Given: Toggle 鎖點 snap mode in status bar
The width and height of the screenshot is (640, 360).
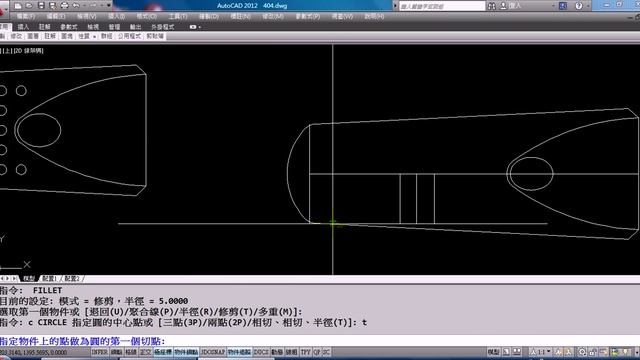Looking at the screenshot, I should pyautogui.click(x=116, y=352).
